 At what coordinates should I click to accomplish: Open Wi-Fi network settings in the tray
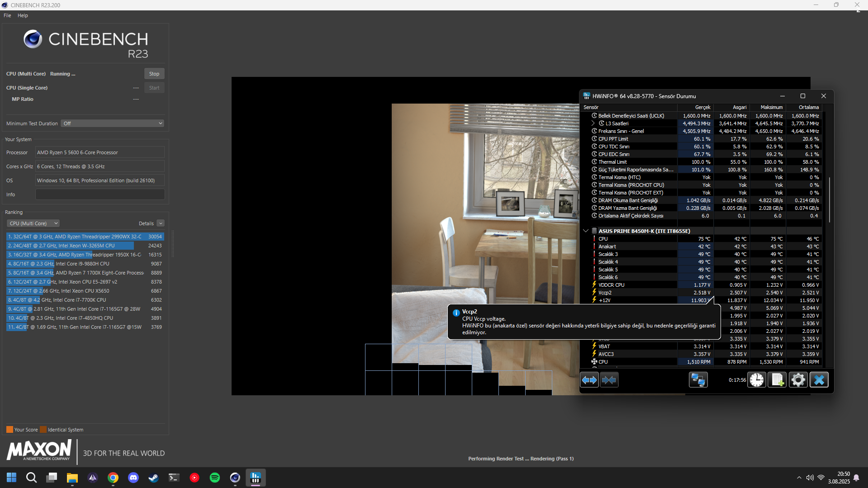[821, 478]
